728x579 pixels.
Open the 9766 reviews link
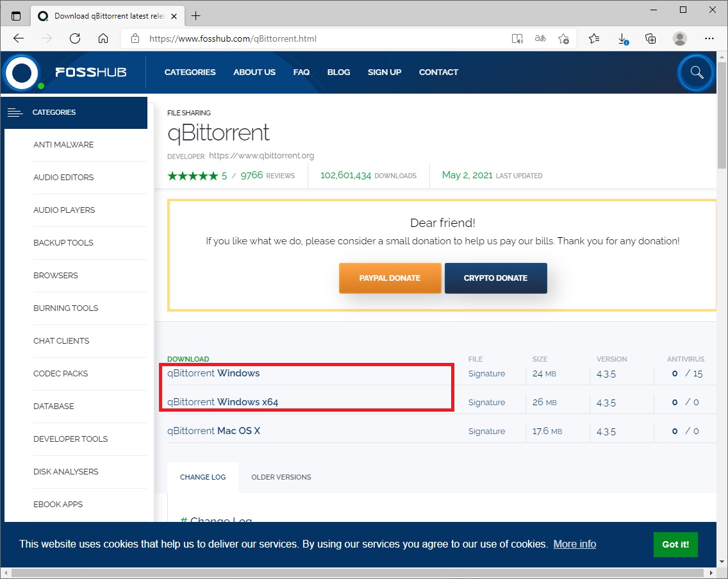[x=267, y=176]
